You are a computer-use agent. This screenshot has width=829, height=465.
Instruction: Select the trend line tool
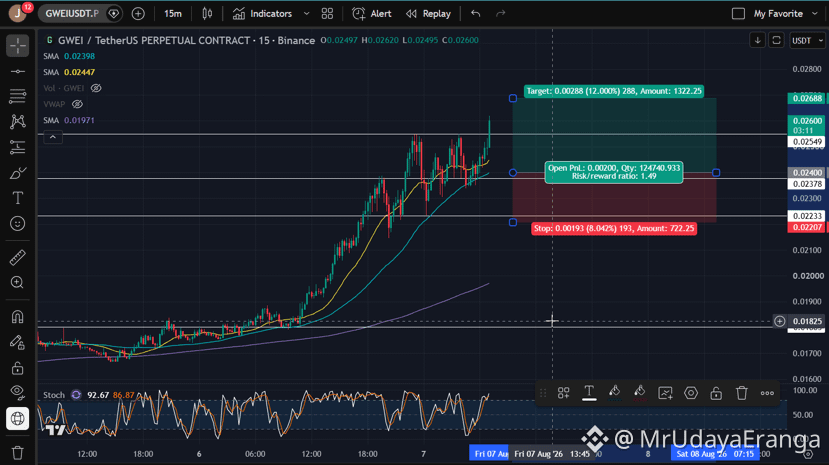click(17, 71)
